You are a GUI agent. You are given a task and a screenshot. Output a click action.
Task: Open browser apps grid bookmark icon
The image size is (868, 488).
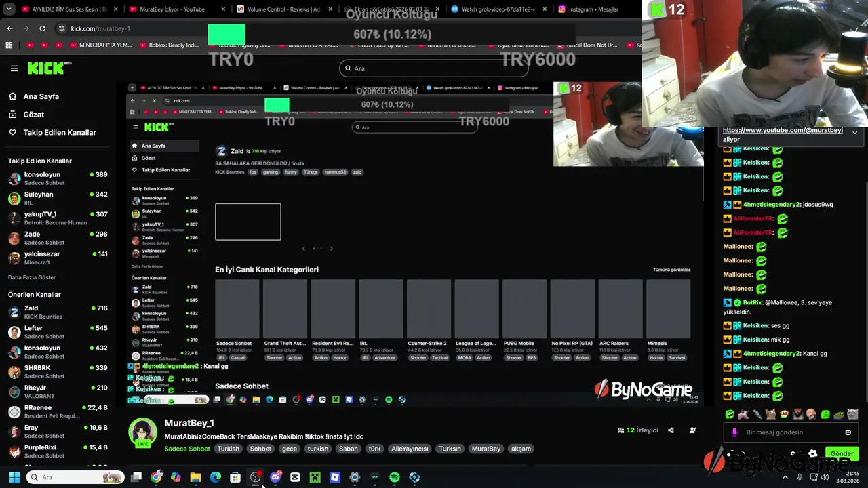pos(9,45)
